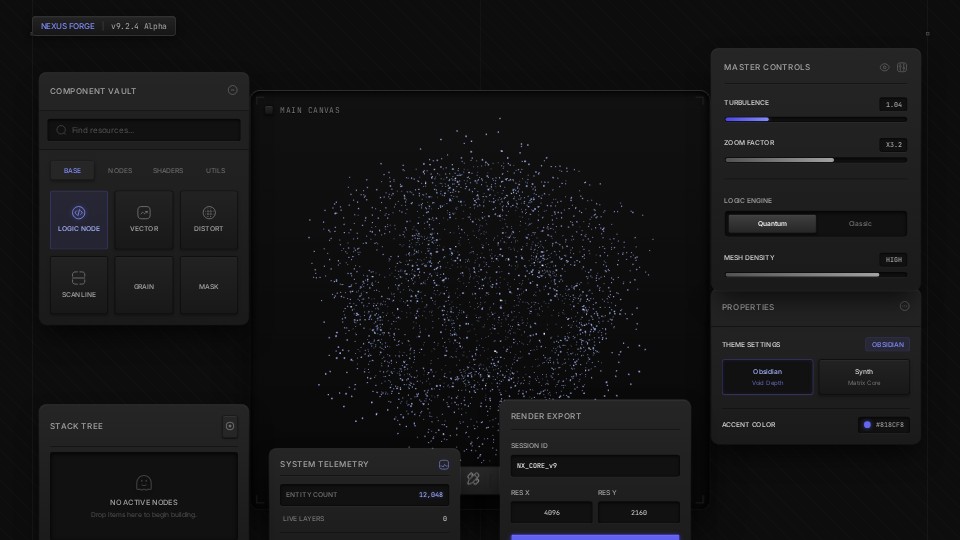The image size is (960, 540).
Task: Adjust the Zoom Factor slider
Action: (x=816, y=160)
